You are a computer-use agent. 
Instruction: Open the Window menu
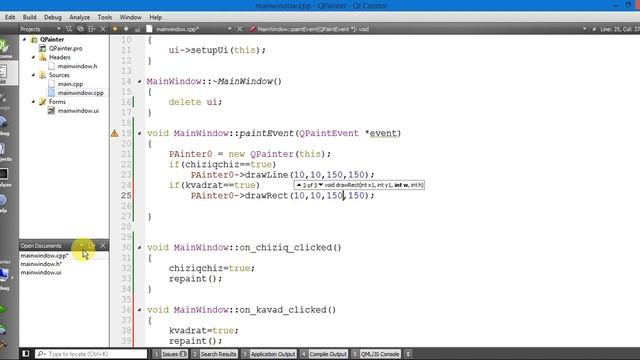point(131,17)
